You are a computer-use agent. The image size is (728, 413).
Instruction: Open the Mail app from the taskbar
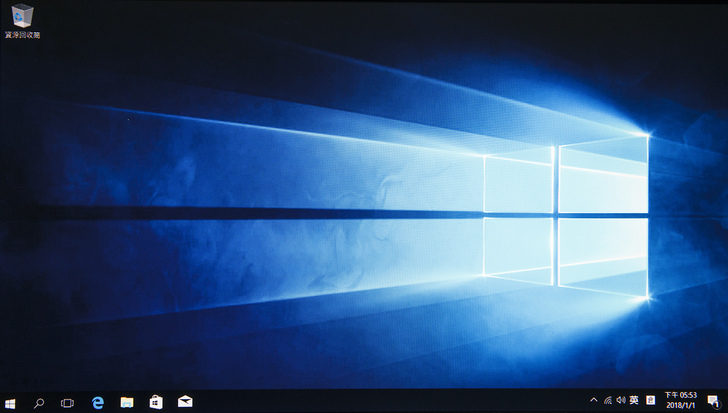(185, 401)
